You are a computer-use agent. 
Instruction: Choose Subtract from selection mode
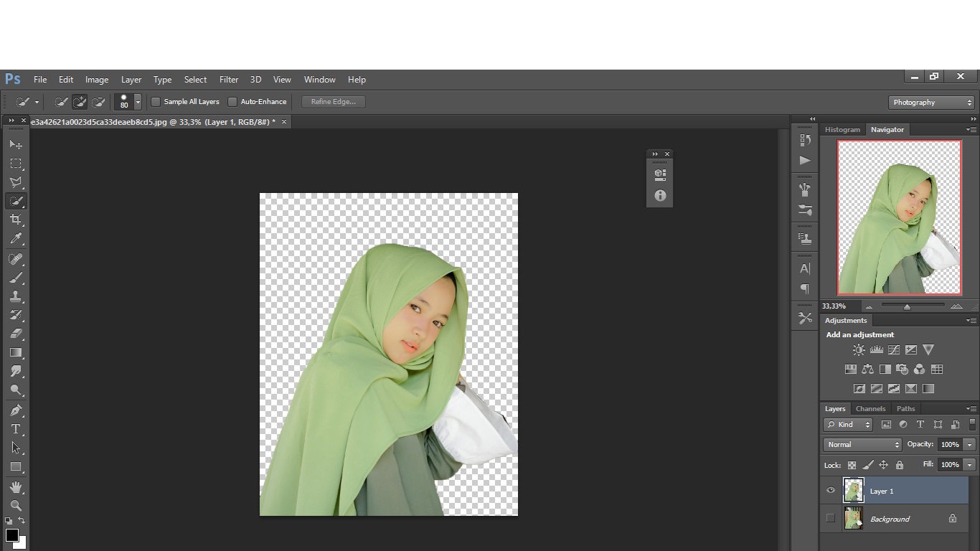pyautogui.click(x=99, y=102)
